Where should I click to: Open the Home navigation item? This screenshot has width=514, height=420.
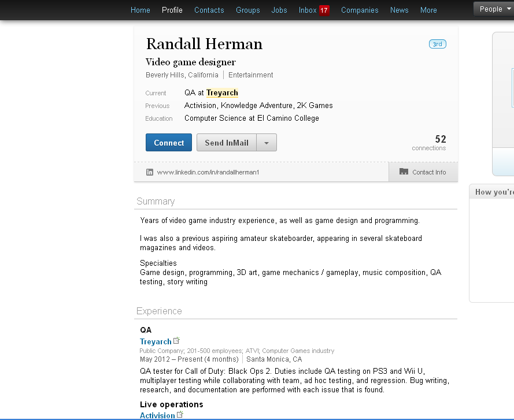click(x=140, y=10)
